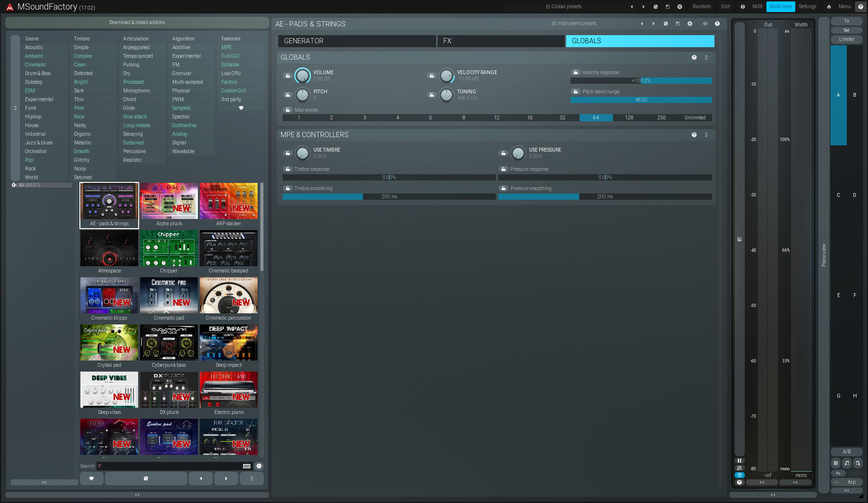Adjust the Timbre smoothing slider
Image resolution: width=868 pixels, height=503 pixels.
point(389,196)
